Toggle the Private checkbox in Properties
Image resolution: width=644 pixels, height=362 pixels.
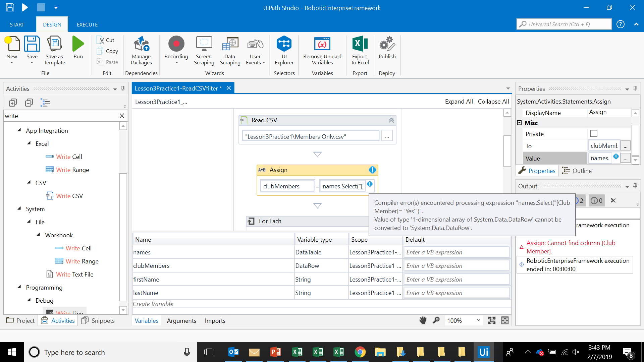click(x=594, y=134)
